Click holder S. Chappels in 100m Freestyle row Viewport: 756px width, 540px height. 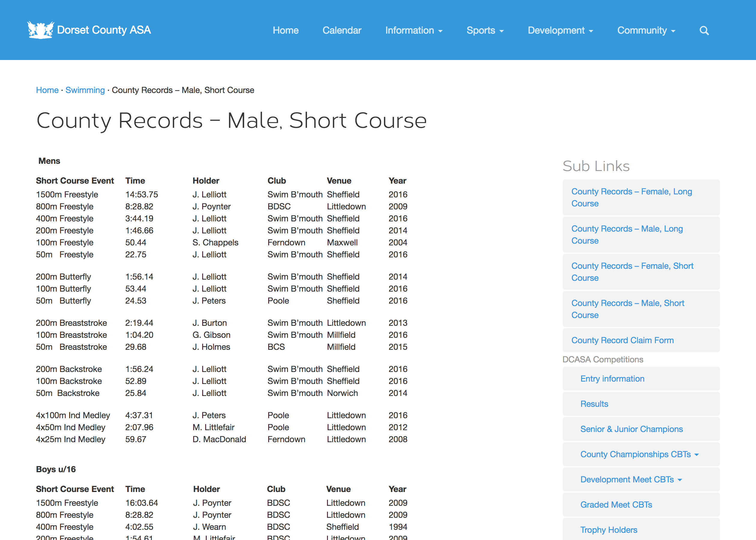pyautogui.click(x=215, y=242)
